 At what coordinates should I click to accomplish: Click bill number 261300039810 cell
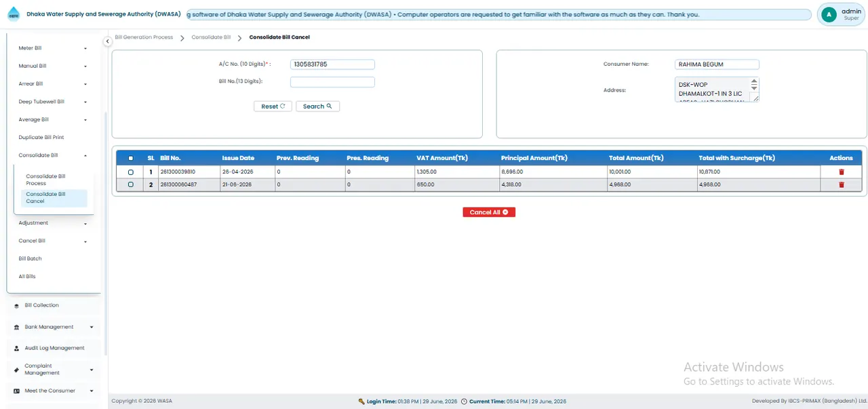point(189,172)
